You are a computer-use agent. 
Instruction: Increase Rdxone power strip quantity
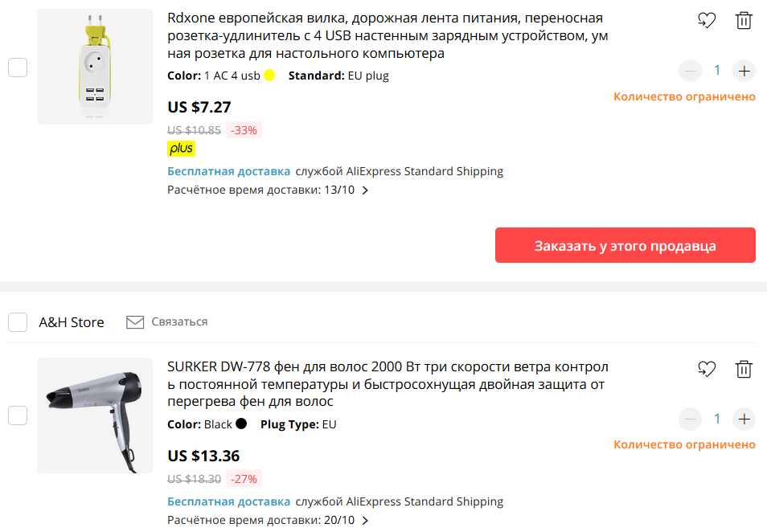(744, 71)
